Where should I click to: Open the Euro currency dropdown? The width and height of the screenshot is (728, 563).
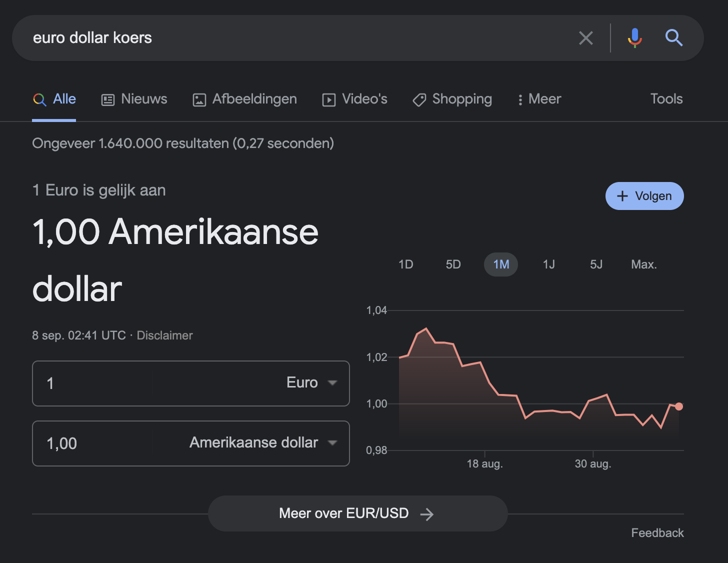pos(311,383)
